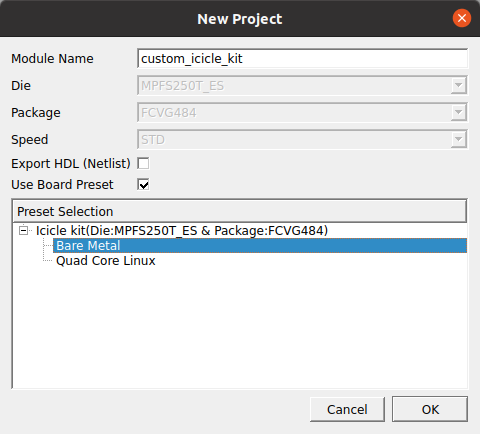Screen dimensions: 480x434
Task: Click the Module Name text field
Action: [302, 59]
